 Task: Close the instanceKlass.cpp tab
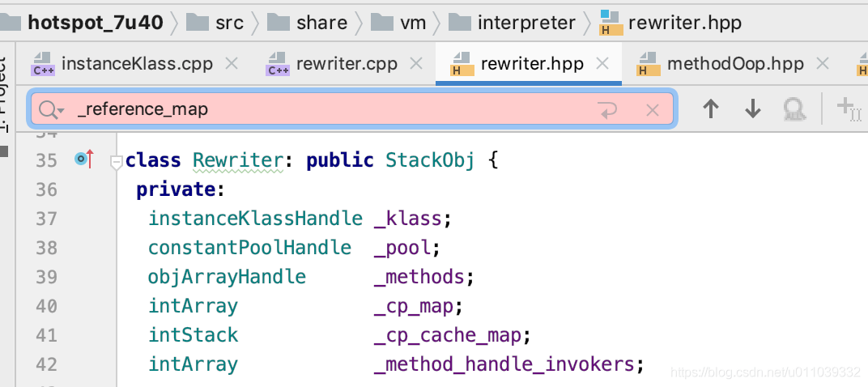coord(232,64)
